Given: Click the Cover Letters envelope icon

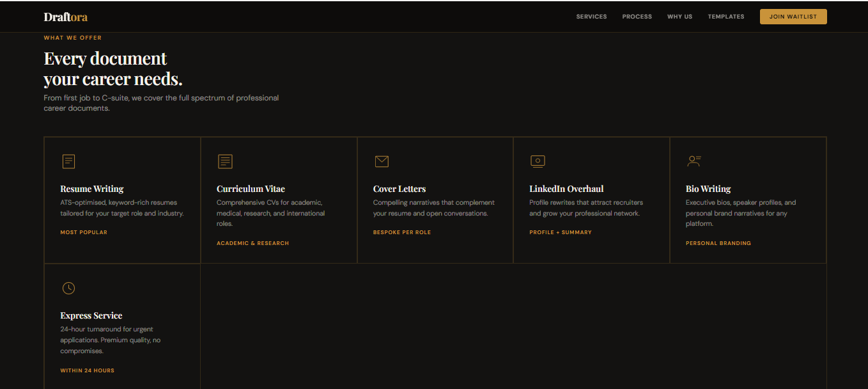Looking at the screenshot, I should click(x=382, y=161).
